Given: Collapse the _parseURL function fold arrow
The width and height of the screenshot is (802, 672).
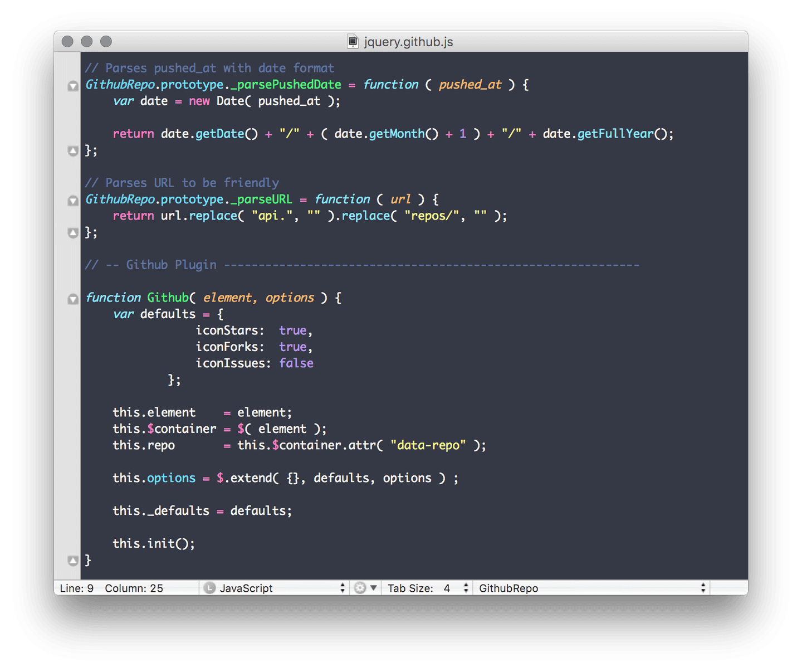Looking at the screenshot, I should click(73, 201).
